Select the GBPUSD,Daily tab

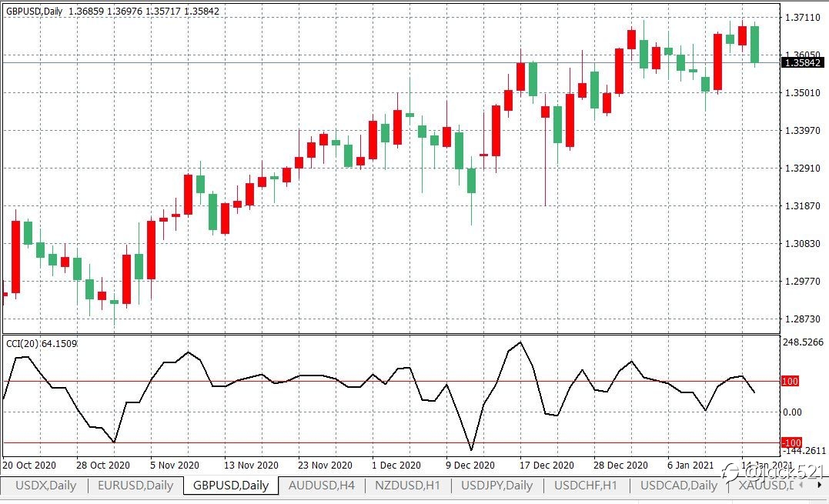point(231,485)
